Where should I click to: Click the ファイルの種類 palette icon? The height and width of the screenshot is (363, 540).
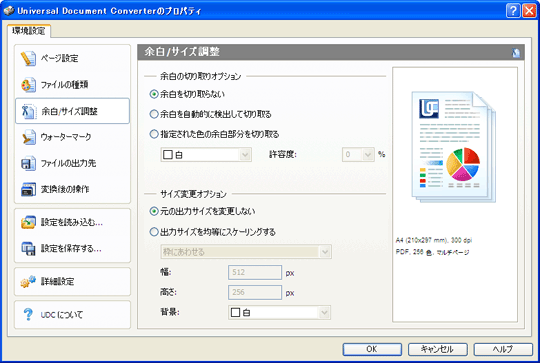(28, 85)
